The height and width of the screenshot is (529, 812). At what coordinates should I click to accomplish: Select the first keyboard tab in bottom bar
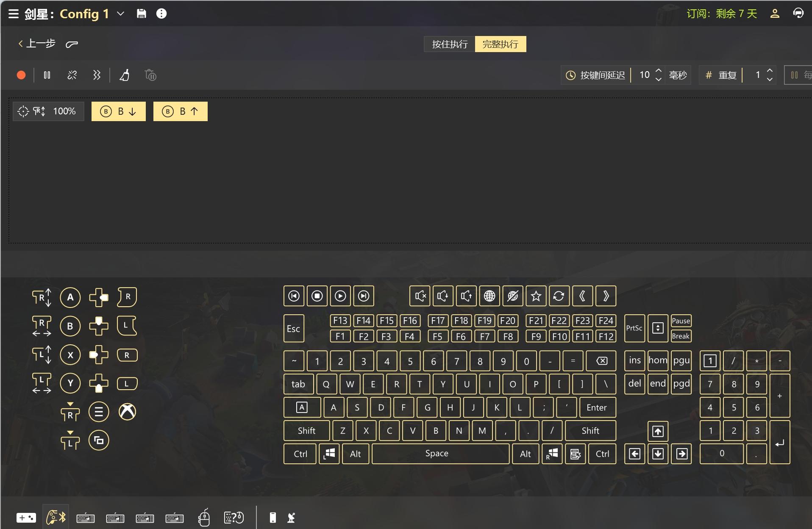(86, 518)
